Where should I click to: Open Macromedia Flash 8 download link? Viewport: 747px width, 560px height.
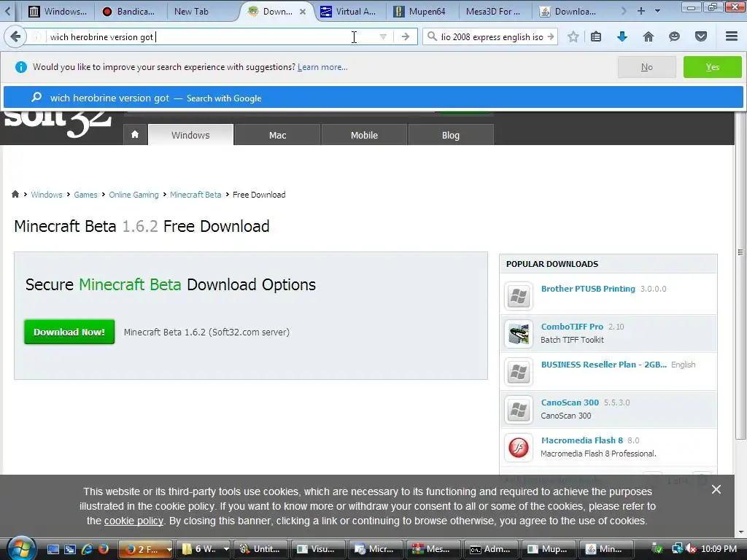tap(581, 440)
